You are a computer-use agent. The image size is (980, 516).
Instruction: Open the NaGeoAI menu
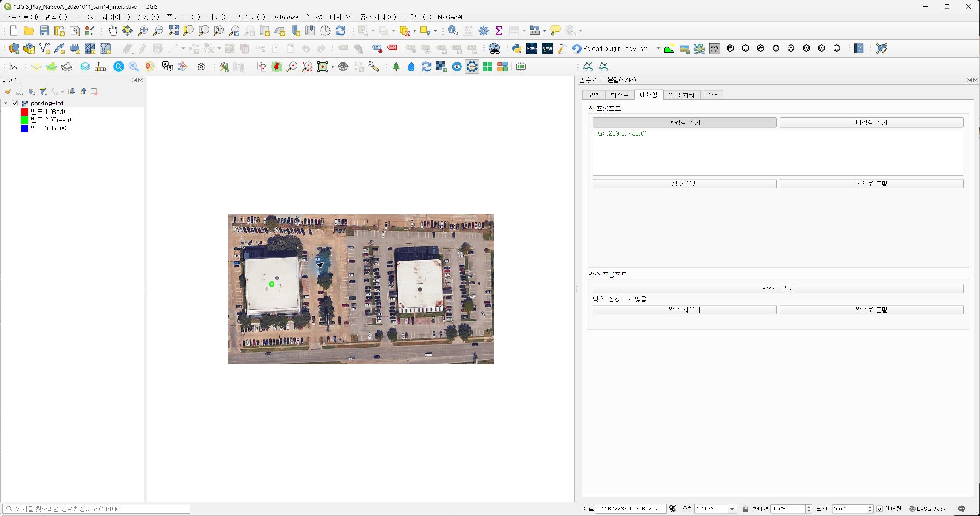tap(450, 17)
